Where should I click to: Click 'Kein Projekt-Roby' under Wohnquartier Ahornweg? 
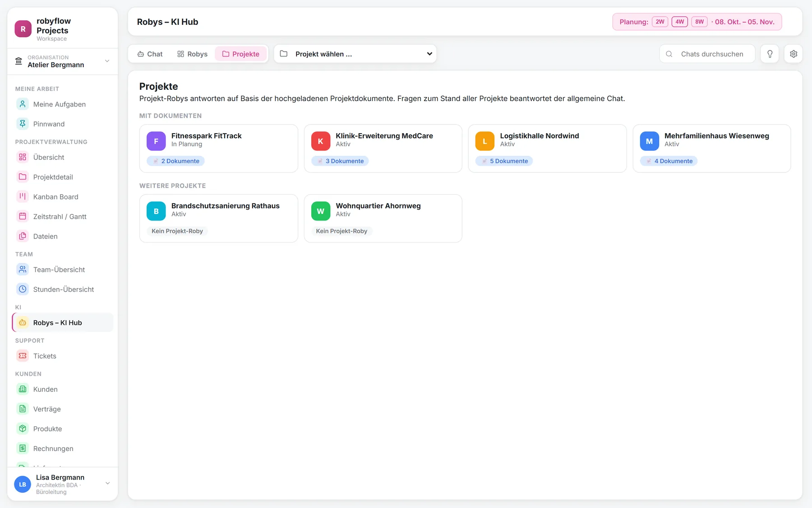tap(341, 231)
